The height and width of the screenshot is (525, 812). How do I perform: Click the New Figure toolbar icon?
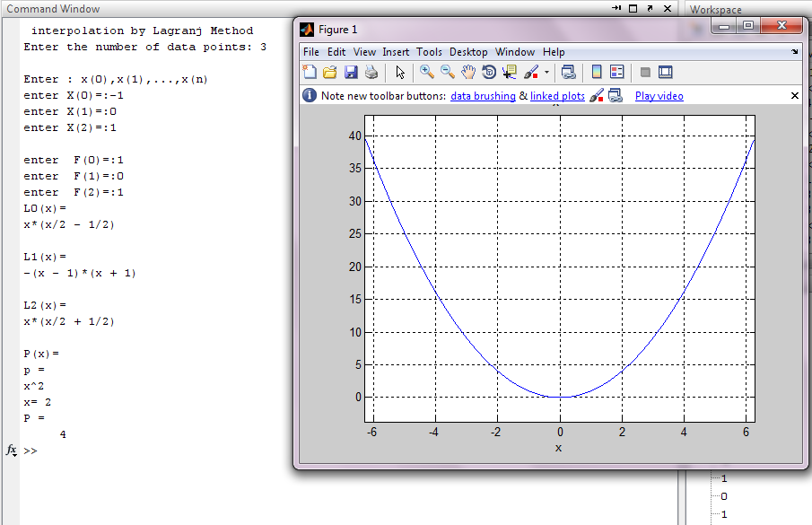310,73
